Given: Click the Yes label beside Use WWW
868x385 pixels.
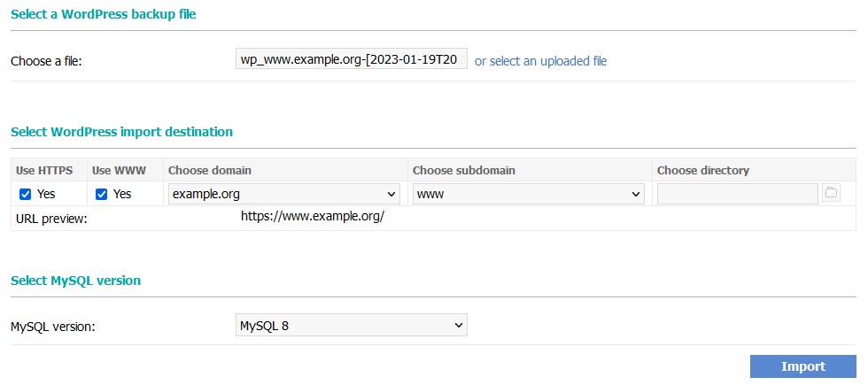Looking at the screenshot, I should pos(122,194).
